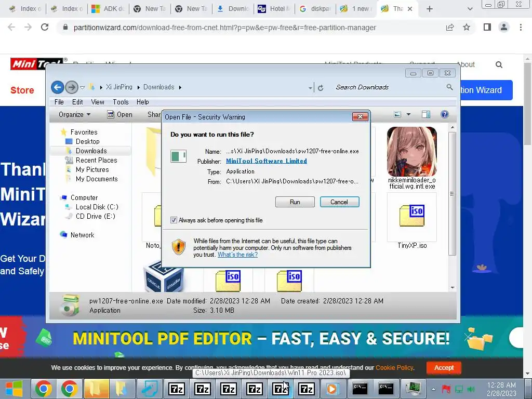
Task: Select Desktop in the navigation pane
Action: pos(87,141)
